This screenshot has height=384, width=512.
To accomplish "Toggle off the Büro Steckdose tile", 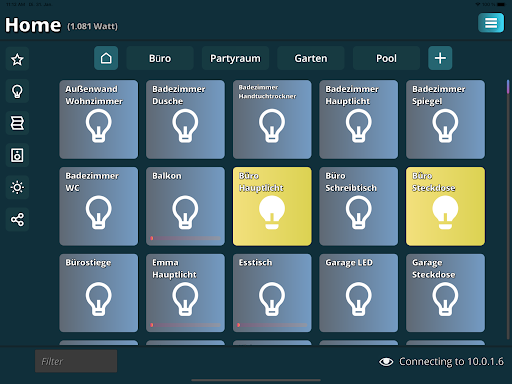I will coord(445,206).
